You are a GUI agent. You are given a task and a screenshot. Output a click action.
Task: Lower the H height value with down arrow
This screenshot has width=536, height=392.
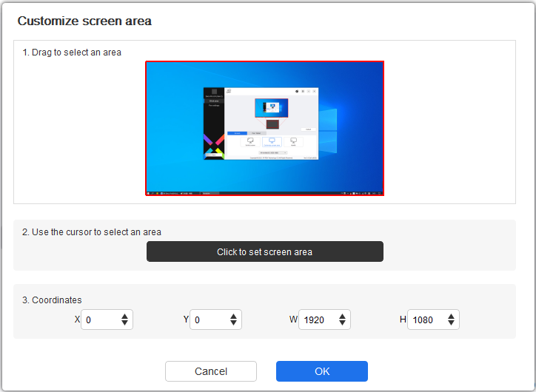pos(451,323)
